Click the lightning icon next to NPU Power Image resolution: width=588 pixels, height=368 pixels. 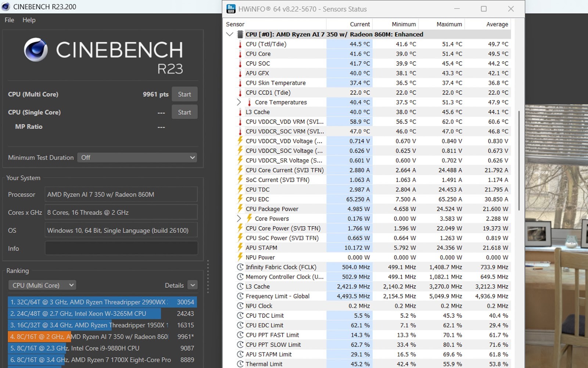pos(240,257)
